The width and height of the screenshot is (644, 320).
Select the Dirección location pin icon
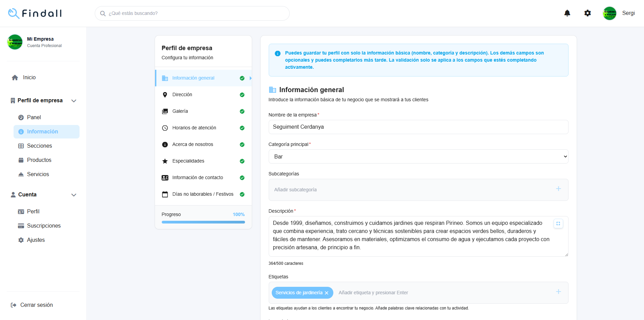click(165, 94)
